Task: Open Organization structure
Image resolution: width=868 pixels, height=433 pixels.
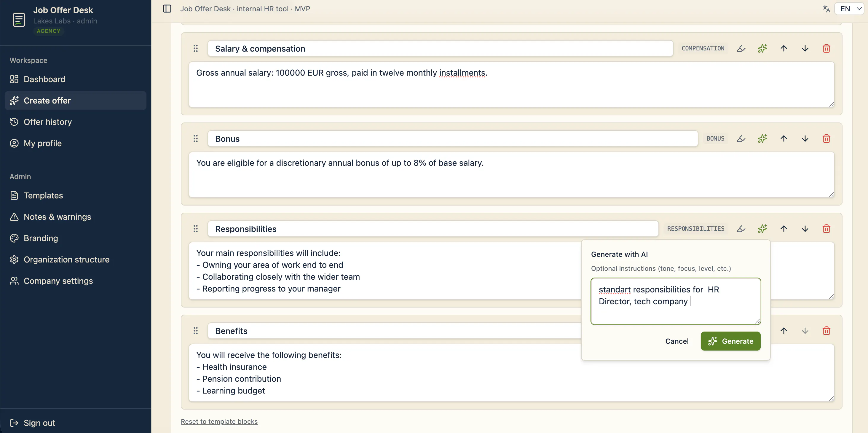Action: point(76,259)
